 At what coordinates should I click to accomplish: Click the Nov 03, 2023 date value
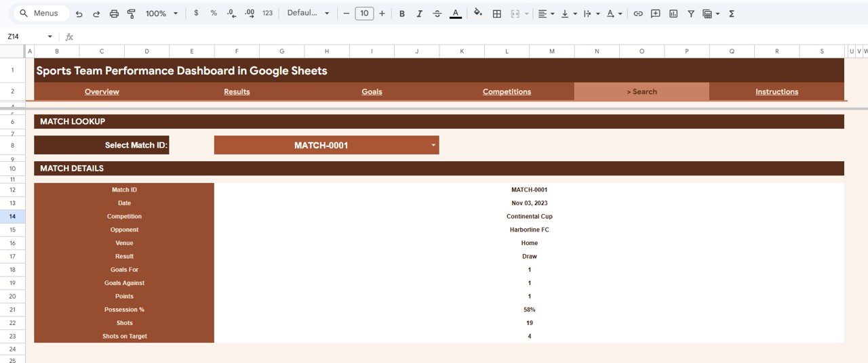point(530,203)
